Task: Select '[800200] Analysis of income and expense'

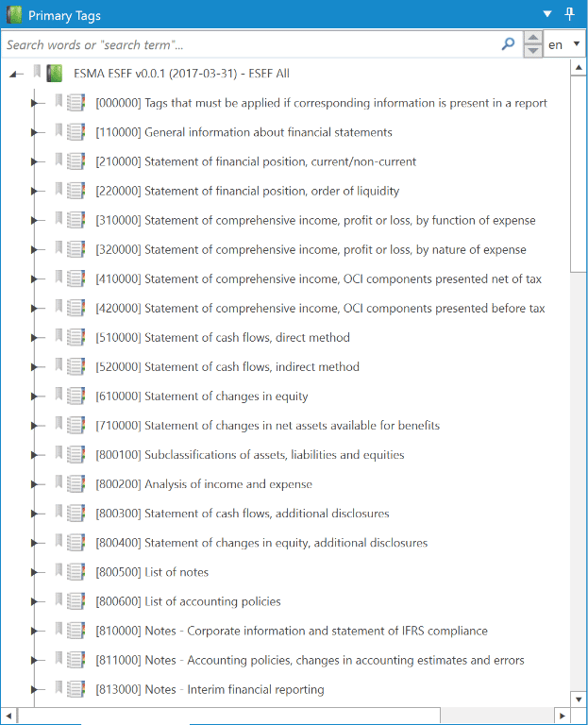Action: coord(204,484)
